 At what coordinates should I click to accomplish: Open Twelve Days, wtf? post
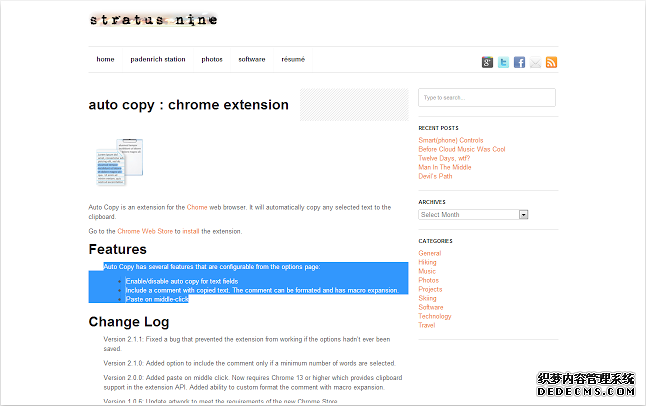(x=444, y=158)
